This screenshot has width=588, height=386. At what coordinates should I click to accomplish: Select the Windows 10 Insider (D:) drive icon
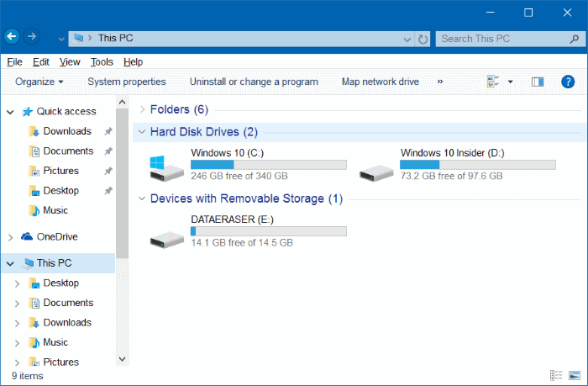[x=376, y=173]
